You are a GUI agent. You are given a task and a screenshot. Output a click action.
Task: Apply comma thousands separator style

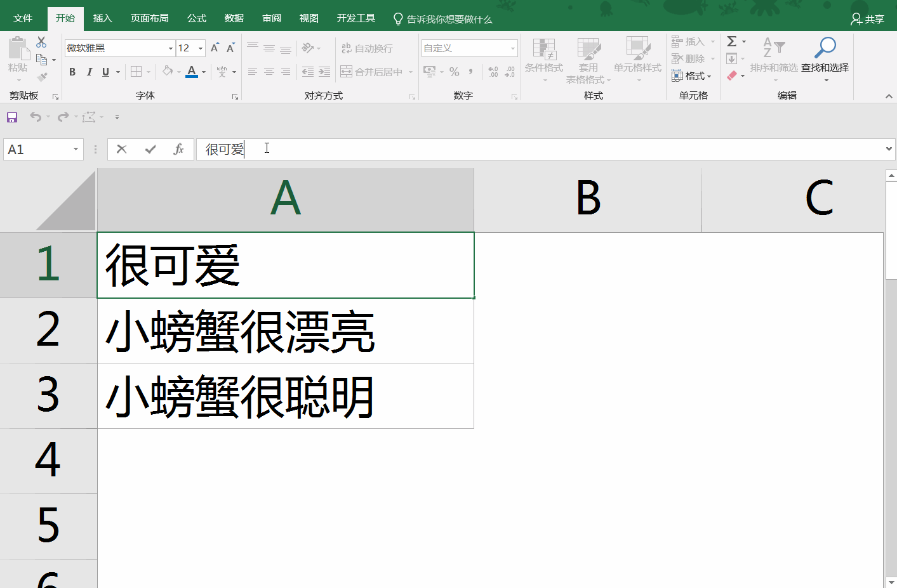(471, 72)
